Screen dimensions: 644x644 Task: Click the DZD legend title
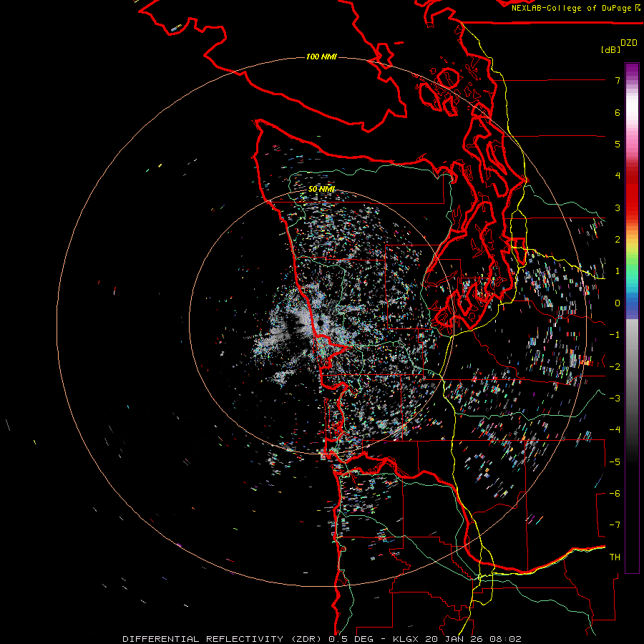[629, 43]
